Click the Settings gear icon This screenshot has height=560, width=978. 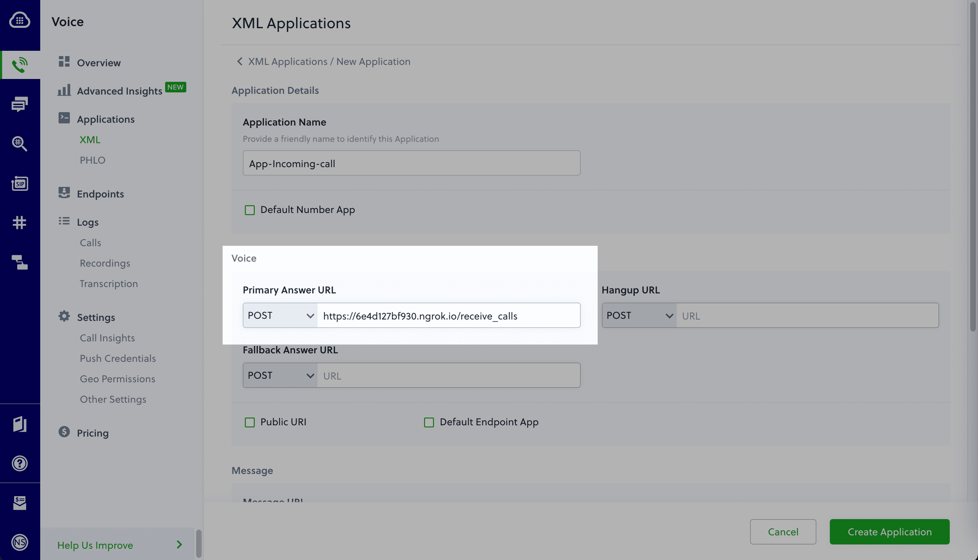tap(64, 316)
